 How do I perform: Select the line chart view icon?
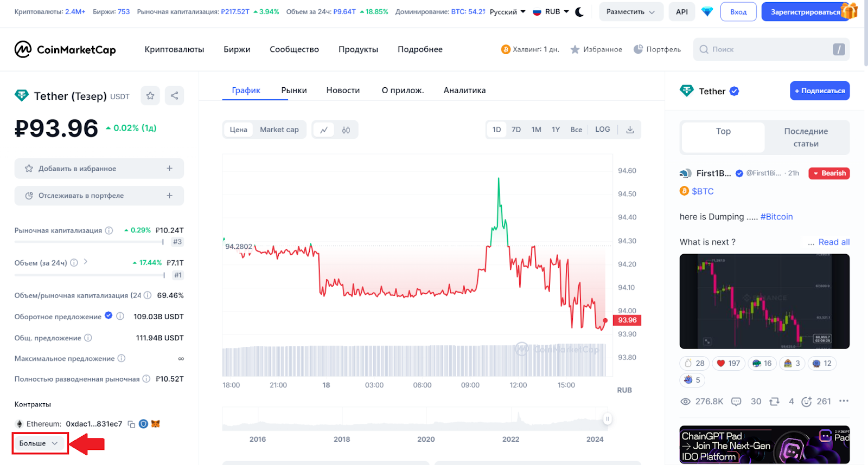tap(324, 130)
